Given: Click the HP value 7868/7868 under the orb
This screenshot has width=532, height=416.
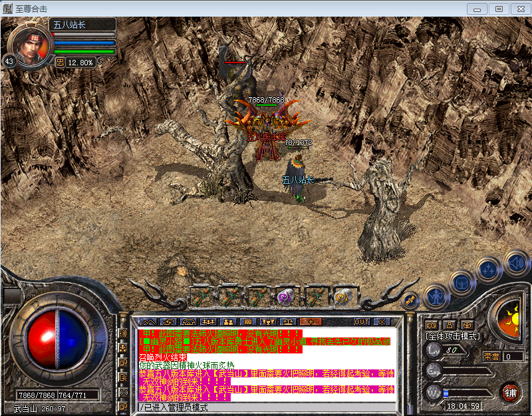Looking at the screenshot, I should click(x=37, y=395).
